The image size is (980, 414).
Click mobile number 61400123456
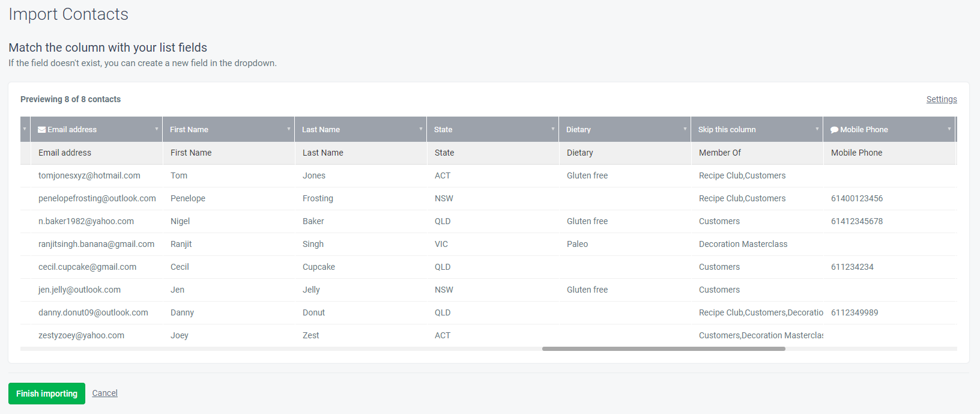[x=857, y=198]
